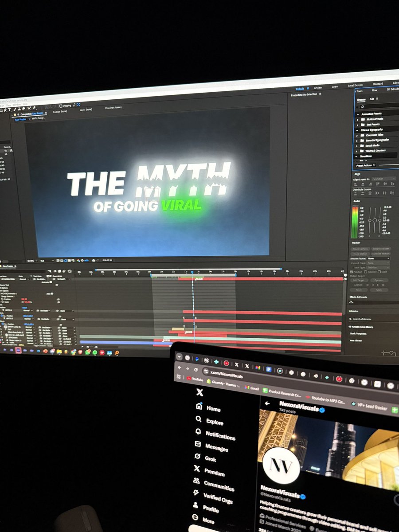
Task: Click search magnifier in presets browser
Action: [x=362, y=107]
